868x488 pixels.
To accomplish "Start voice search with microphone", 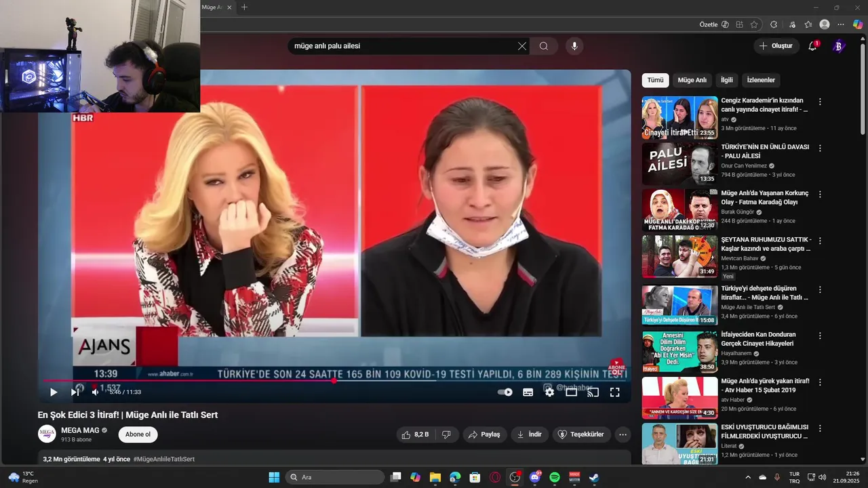I will 574,46.
